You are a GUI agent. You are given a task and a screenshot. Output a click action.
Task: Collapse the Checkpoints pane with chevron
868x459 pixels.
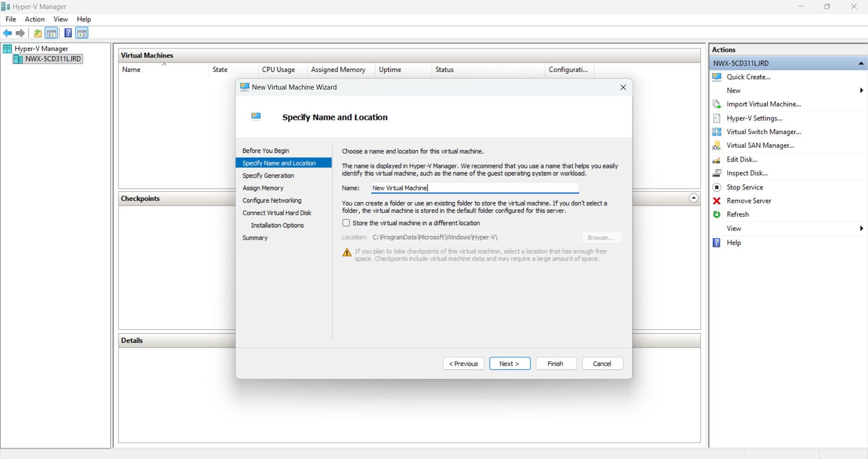tap(693, 198)
